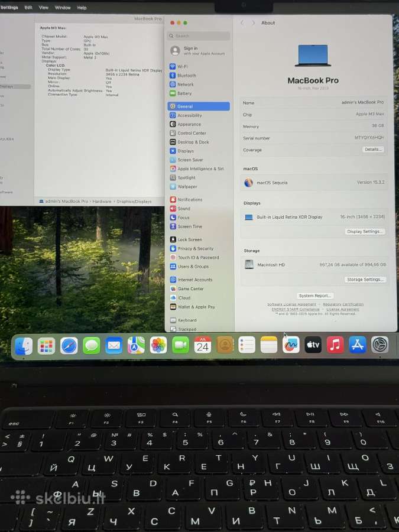The width and height of the screenshot is (399, 532).
Task: Open the Window menu
Action: (x=63, y=8)
